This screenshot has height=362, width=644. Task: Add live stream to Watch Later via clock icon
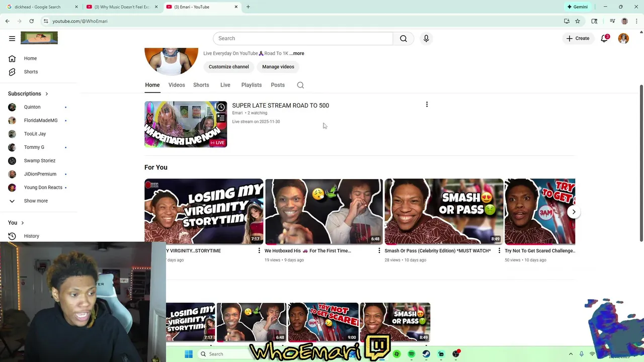pos(221,107)
